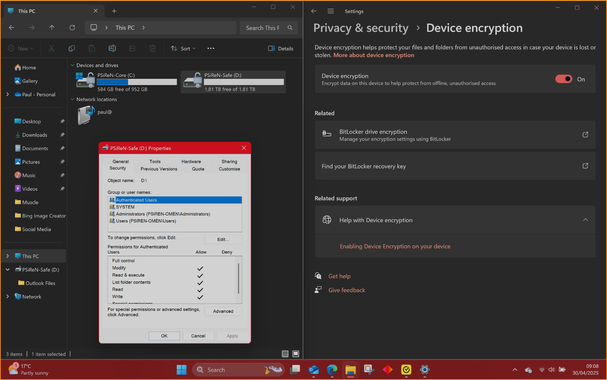Open the Settings gear on taskbar
Viewport: 607px width, 380px height.
pos(424,370)
